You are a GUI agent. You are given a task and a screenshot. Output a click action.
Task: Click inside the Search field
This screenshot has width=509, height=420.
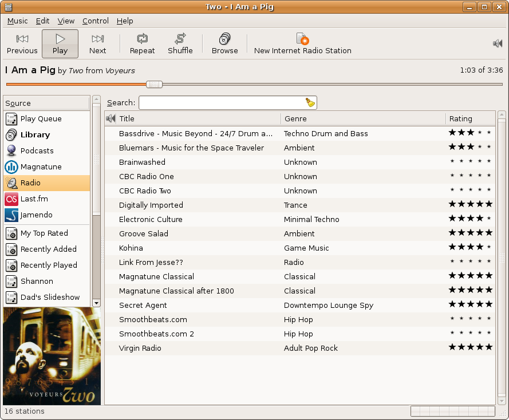coord(222,103)
